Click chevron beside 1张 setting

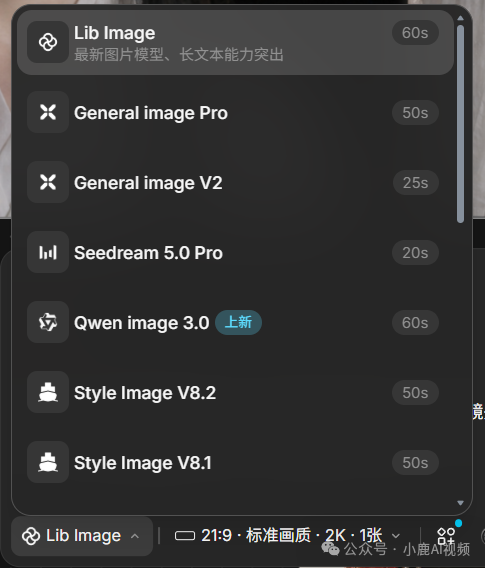[396, 536]
